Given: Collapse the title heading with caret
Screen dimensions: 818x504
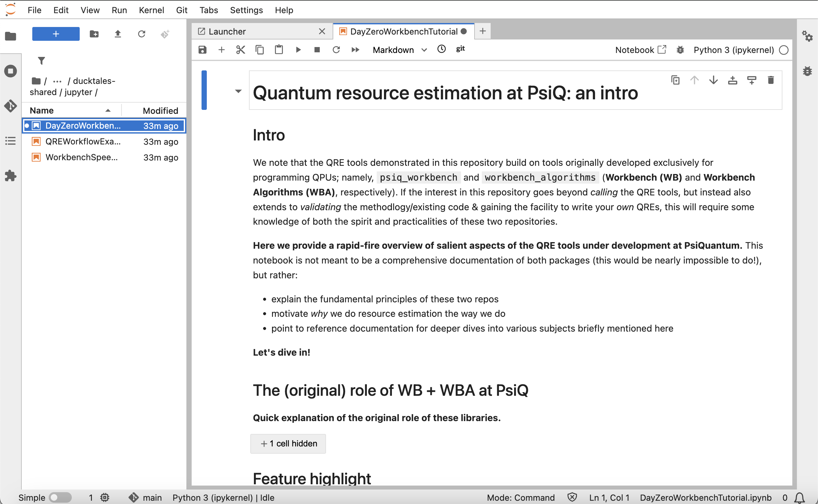Looking at the screenshot, I should [238, 91].
